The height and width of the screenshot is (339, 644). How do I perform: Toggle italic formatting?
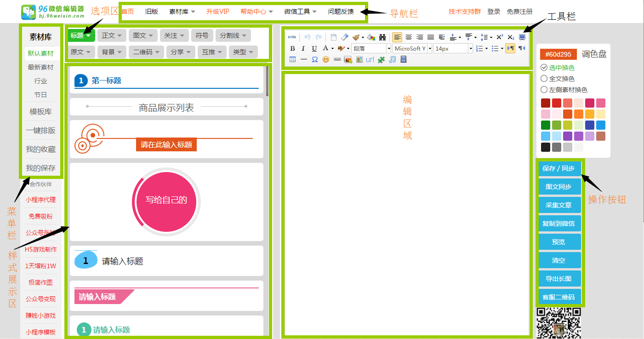pyautogui.click(x=303, y=48)
